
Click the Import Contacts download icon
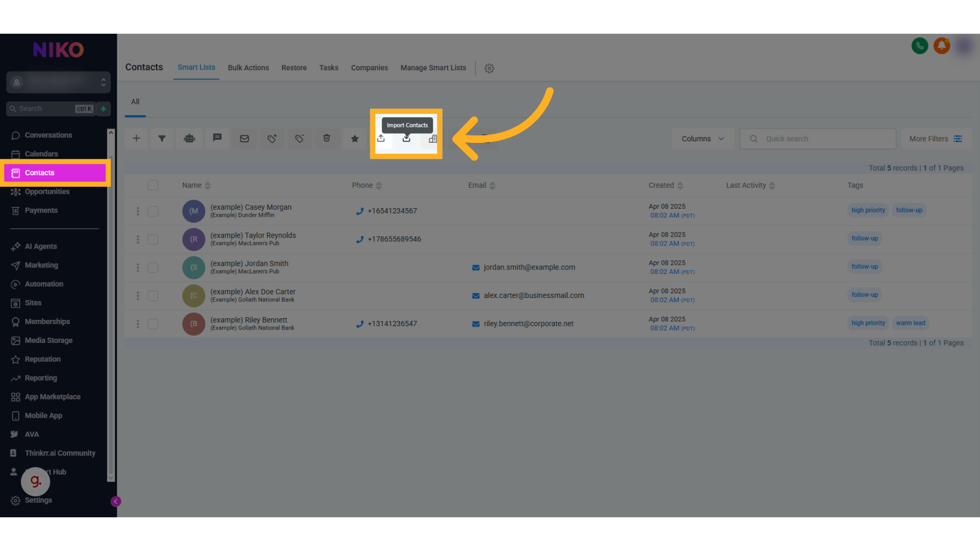[x=406, y=139]
